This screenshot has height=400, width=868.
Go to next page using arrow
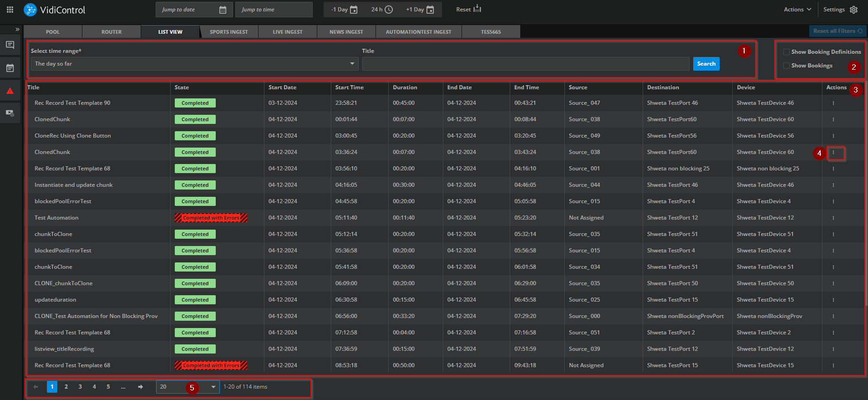click(x=140, y=387)
